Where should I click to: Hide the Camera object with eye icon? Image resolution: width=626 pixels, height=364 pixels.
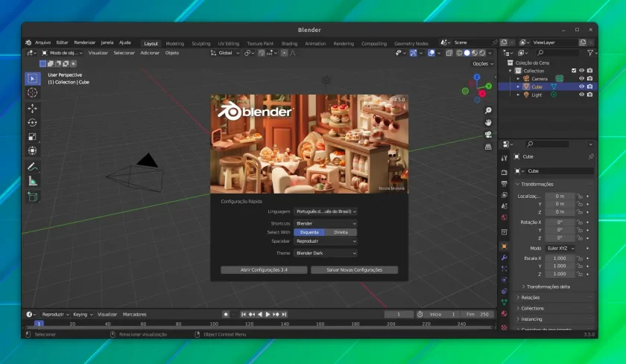point(581,79)
